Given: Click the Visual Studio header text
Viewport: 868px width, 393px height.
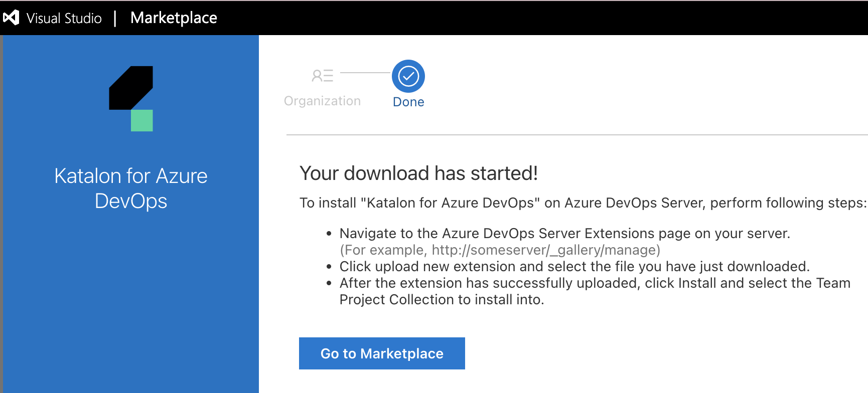Looking at the screenshot, I should 64,19.
